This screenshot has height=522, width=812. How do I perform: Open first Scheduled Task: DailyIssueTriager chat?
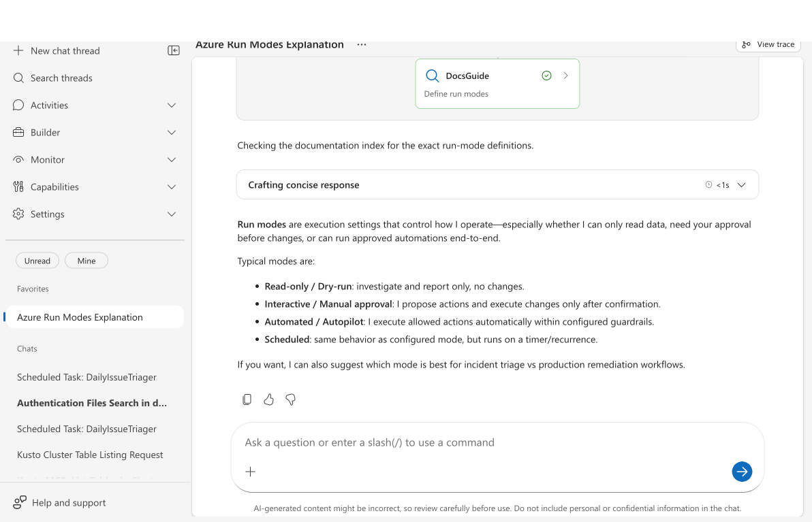tap(87, 377)
